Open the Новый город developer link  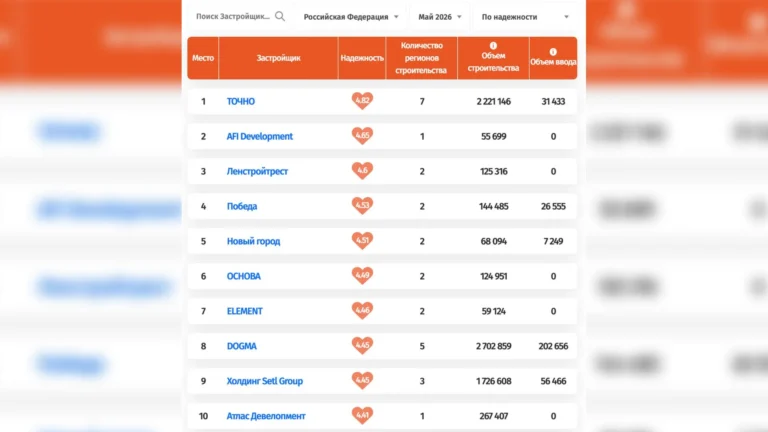pyautogui.click(x=253, y=241)
